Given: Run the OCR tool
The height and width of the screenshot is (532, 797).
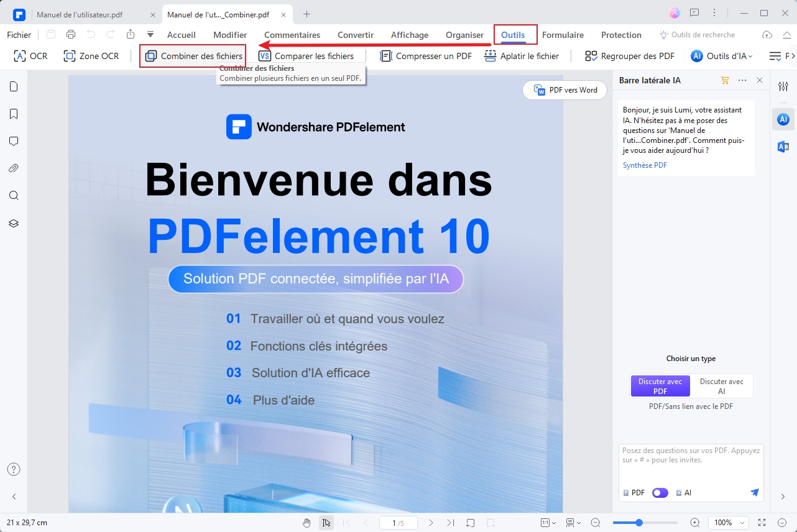Looking at the screenshot, I should point(30,56).
